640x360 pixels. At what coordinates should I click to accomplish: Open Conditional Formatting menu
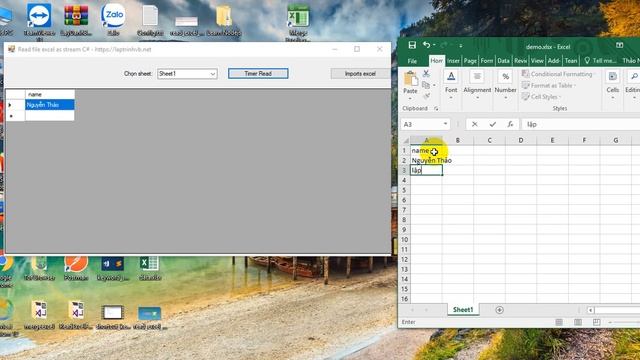click(x=558, y=74)
